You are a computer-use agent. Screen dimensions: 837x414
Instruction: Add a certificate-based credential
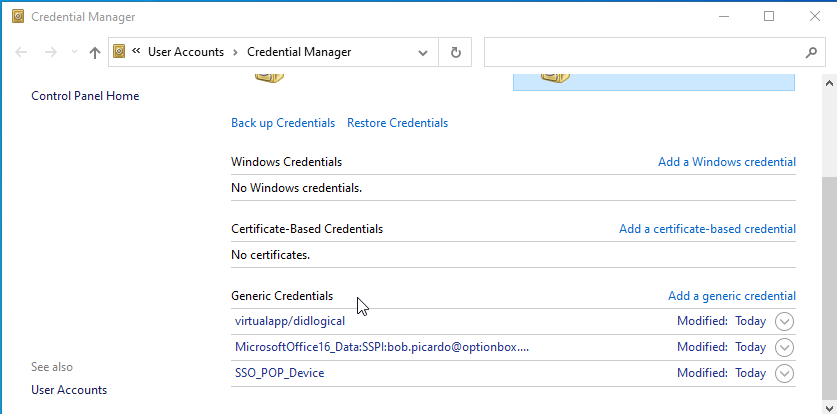coord(707,229)
